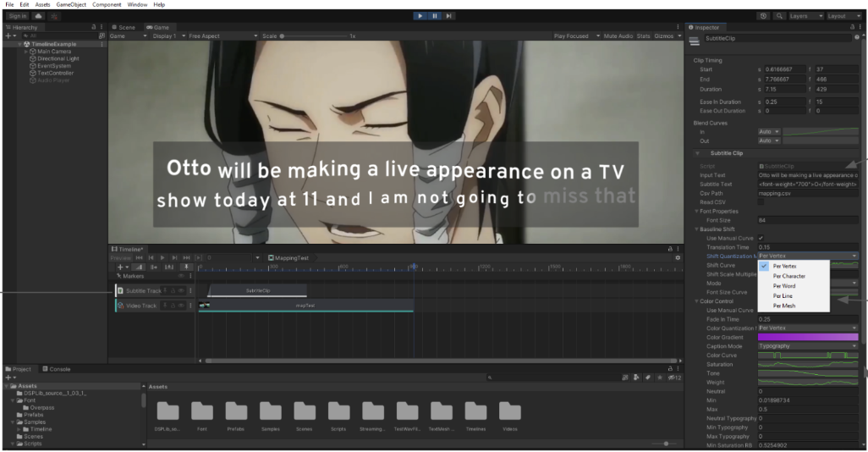Click the Gizmos button in Game view
The height and width of the screenshot is (452, 868).
(x=664, y=36)
